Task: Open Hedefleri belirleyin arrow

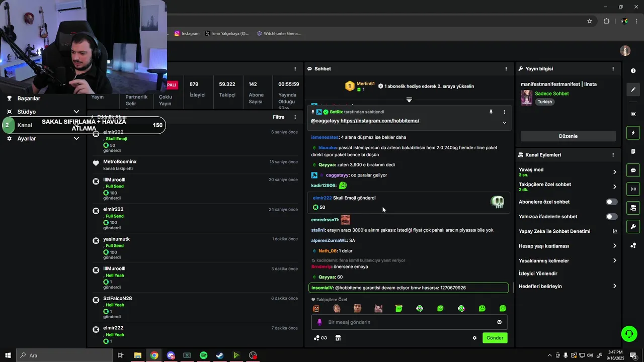Action: [614, 286]
